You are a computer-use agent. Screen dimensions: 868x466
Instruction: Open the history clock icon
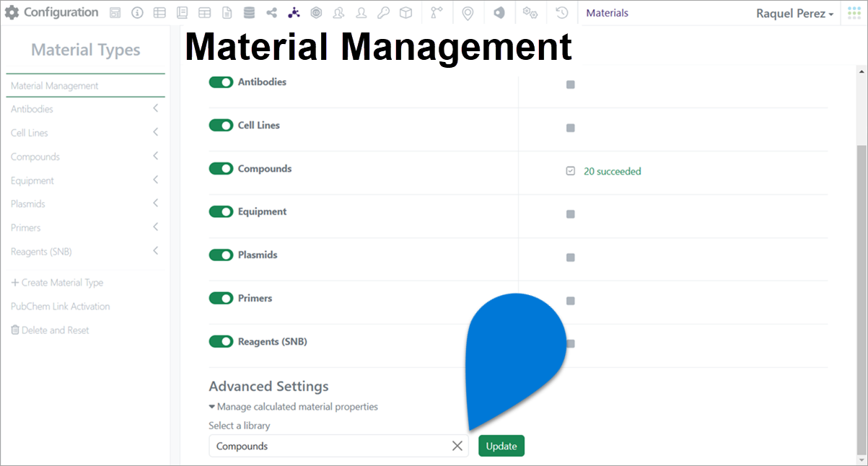click(562, 13)
